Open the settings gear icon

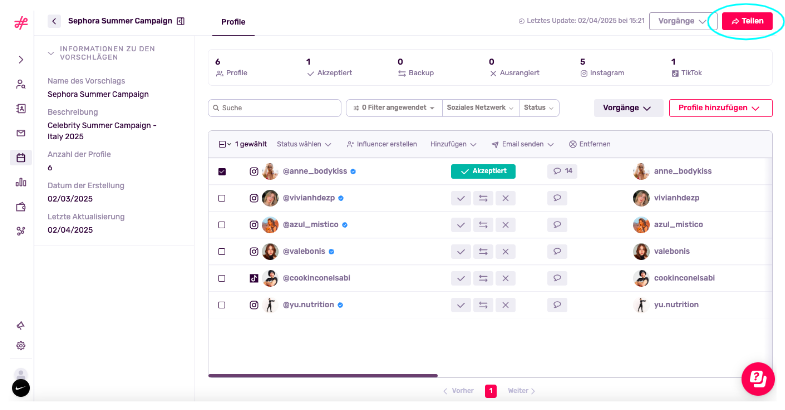[x=21, y=345]
